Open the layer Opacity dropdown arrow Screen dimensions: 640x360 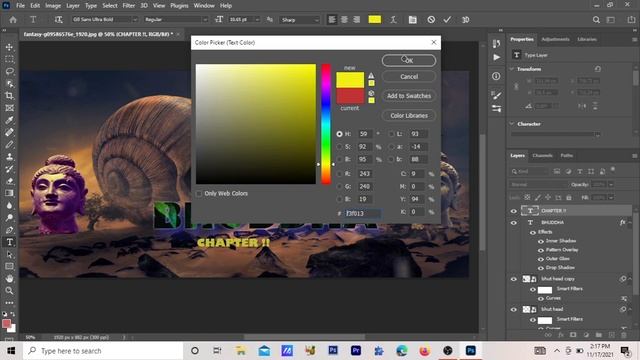click(611, 184)
